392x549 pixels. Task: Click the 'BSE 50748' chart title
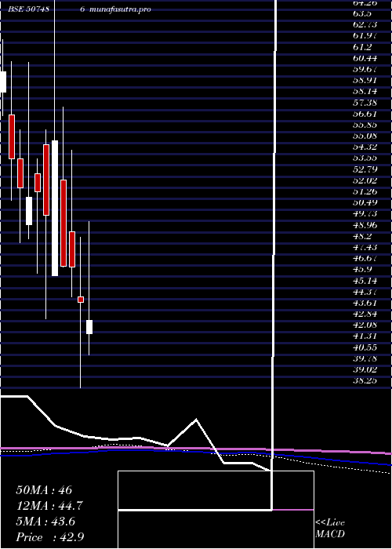click(x=31, y=9)
